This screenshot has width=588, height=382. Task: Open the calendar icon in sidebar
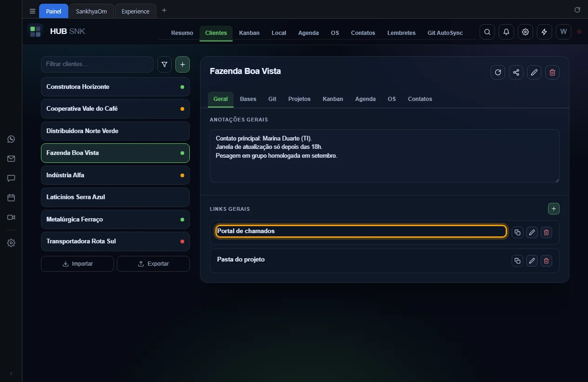click(11, 198)
